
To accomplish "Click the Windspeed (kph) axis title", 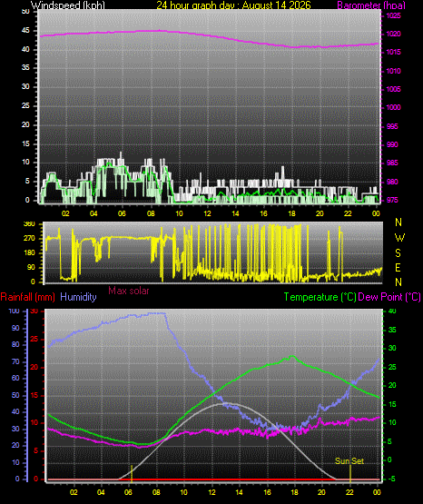I will point(68,5).
